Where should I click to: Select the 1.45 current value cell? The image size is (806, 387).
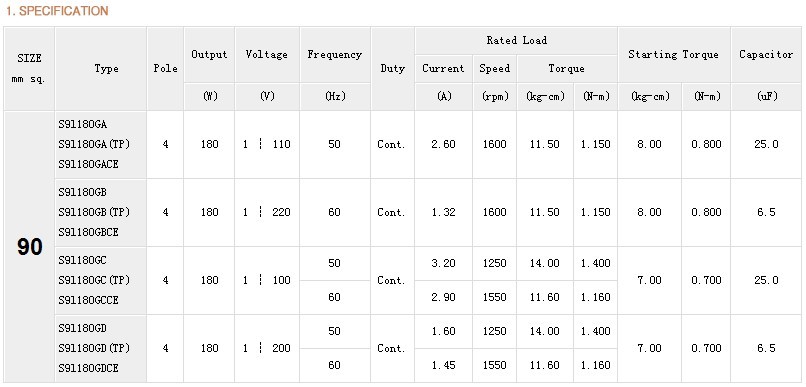coord(443,365)
